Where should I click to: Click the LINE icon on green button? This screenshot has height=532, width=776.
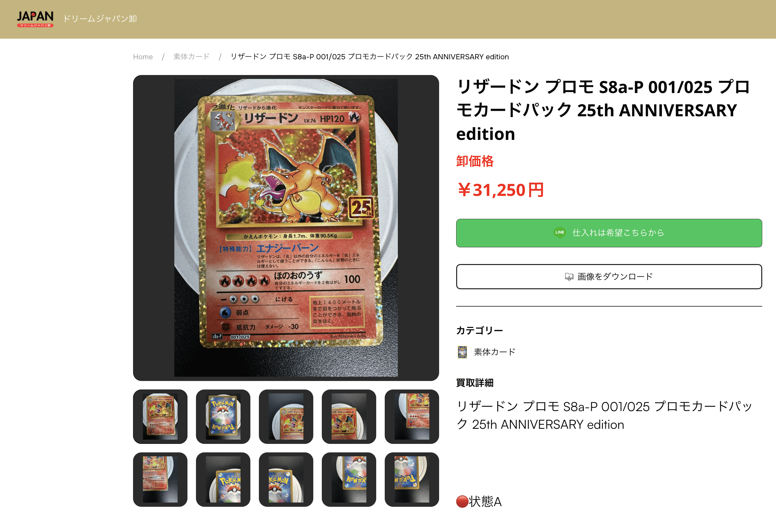click(560, 233)
